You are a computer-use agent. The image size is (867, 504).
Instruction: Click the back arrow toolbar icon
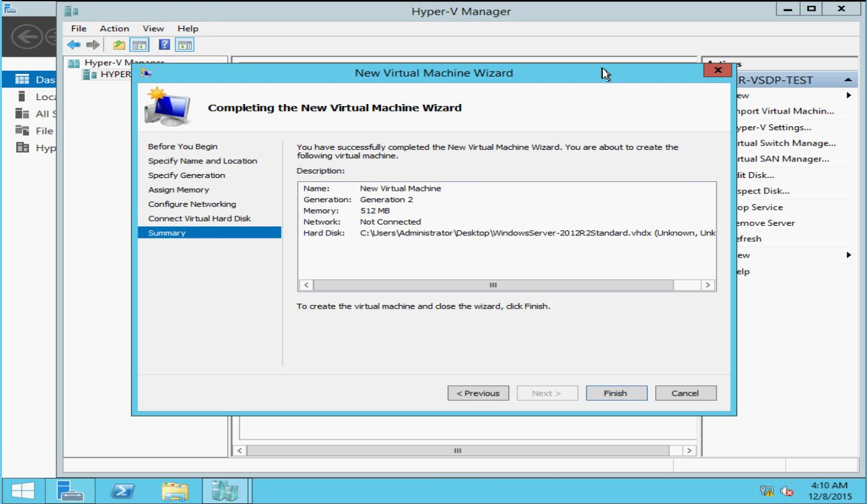(74, 45)
